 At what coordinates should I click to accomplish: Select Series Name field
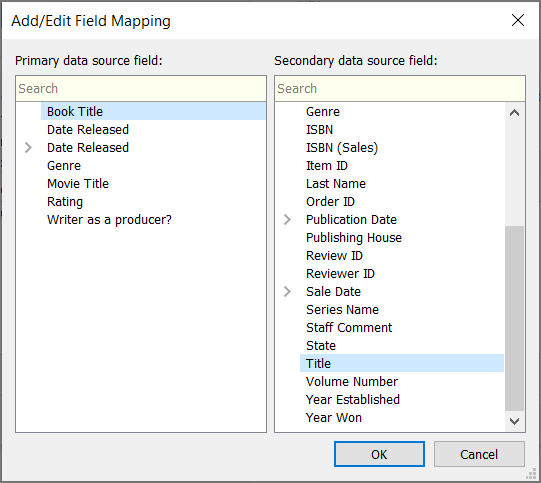pyautogui.click(x=343, y=309)
